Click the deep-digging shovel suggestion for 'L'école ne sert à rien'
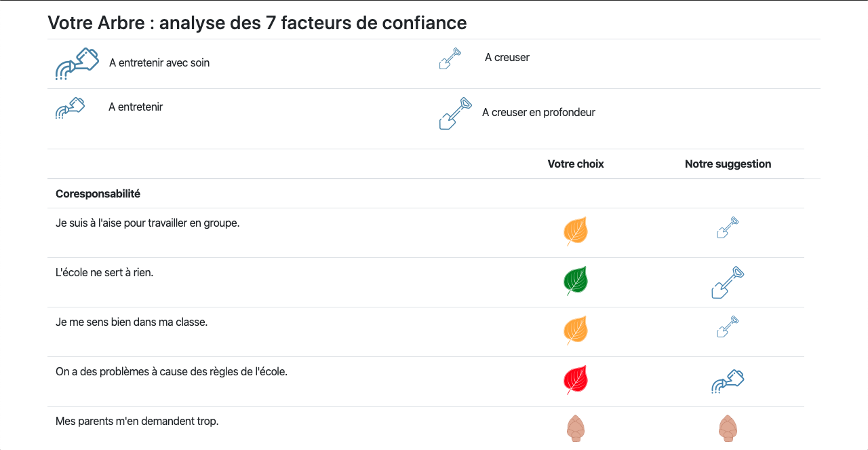 728,282
